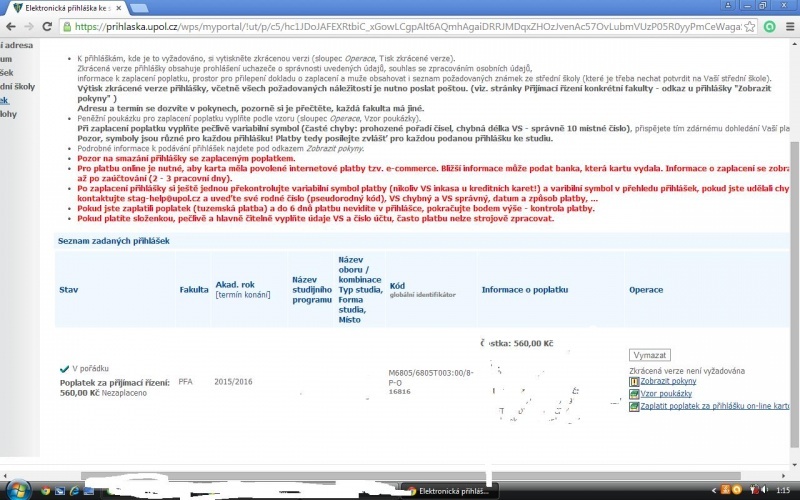Viewport: 800px width, 500px height.
Task: Open the Zobrazit pokyny link
Action: 668,382
